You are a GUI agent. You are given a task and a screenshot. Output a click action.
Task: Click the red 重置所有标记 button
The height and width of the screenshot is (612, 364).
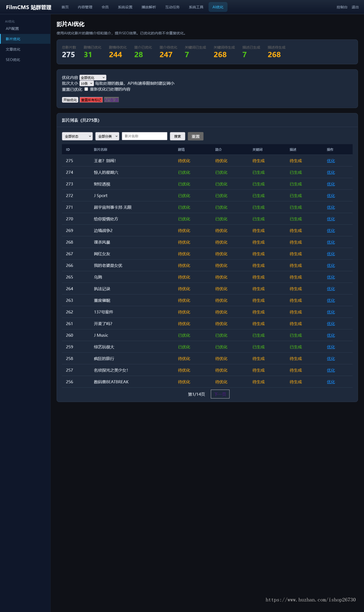pyautogui.click(x=91, y=100)
